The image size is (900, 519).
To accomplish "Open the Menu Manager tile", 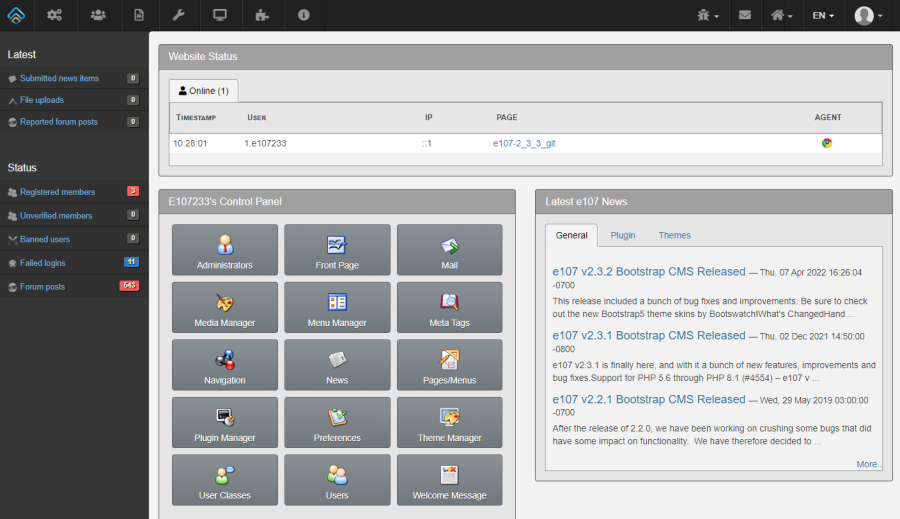I will [337, 307].
